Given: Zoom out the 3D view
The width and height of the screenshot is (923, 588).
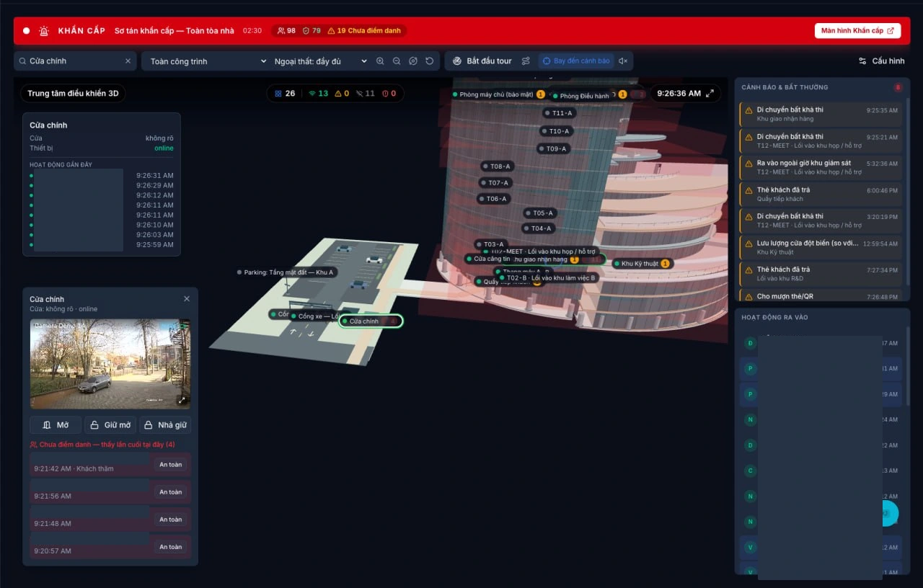Looking at the screenshot, I should coord(397,61).
